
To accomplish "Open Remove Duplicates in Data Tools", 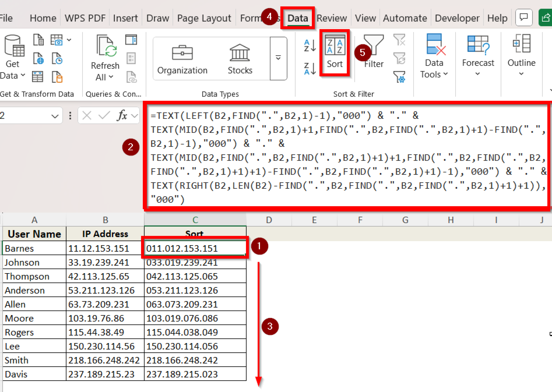I will (x=434, y=44).
